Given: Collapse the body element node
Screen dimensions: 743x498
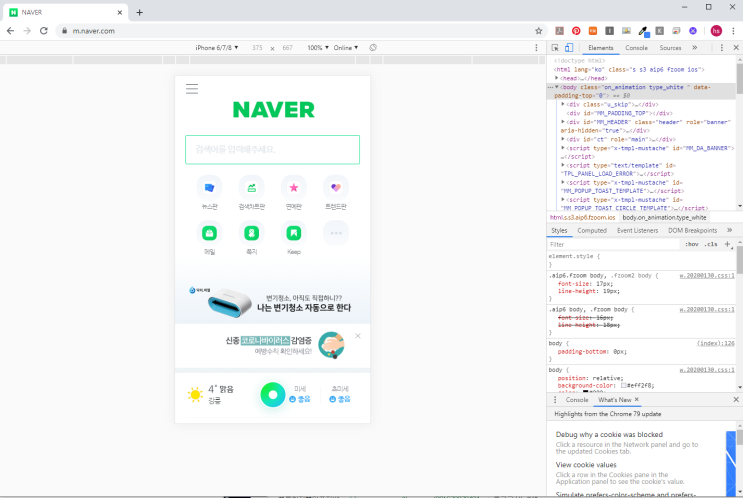Looking at the screenshot, I should point(557,87).
